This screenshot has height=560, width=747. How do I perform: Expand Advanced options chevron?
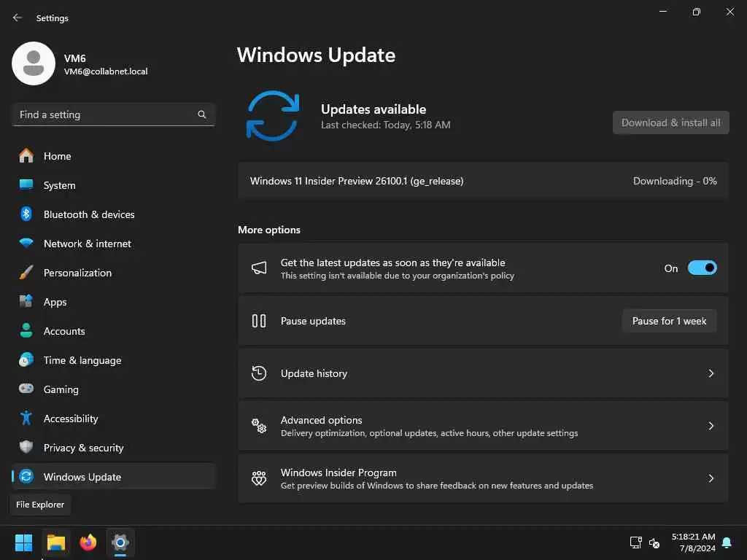pyautogui.click(x=711, y=426)
